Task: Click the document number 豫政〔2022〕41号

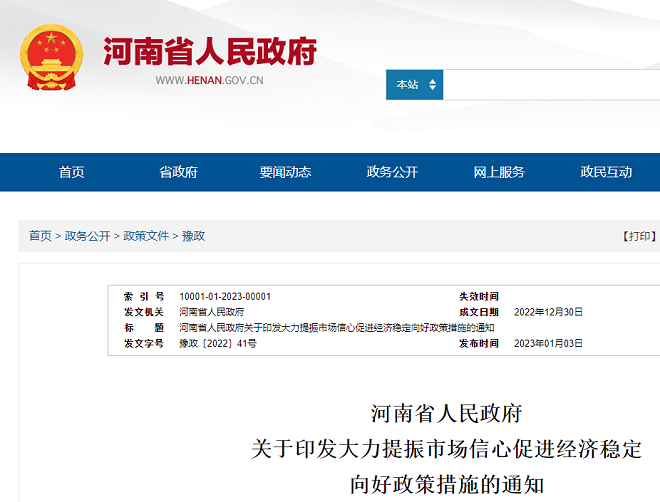Action: pyautogui.click(x=218, y=343)
